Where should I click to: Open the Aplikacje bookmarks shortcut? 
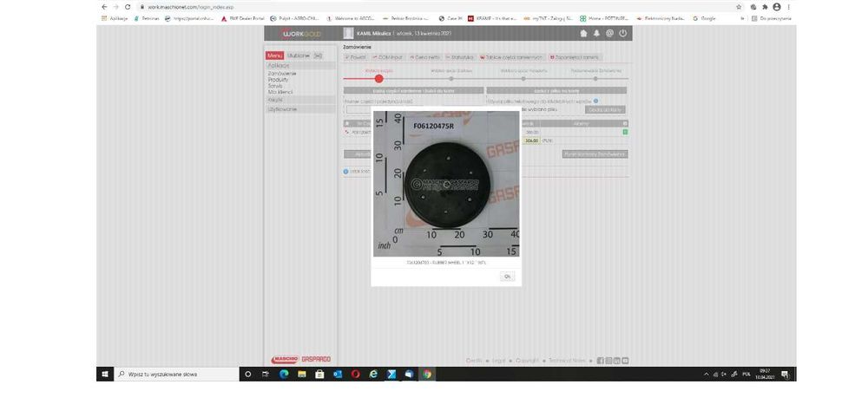(115, 18)
